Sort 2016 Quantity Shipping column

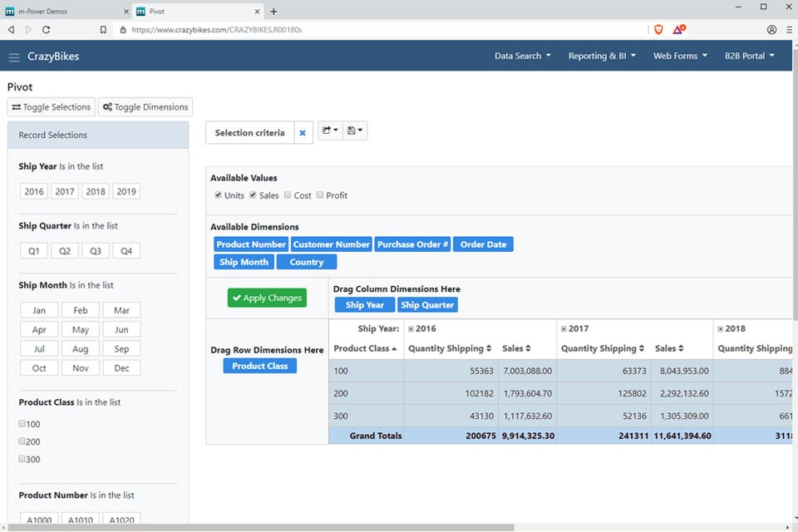450,348
